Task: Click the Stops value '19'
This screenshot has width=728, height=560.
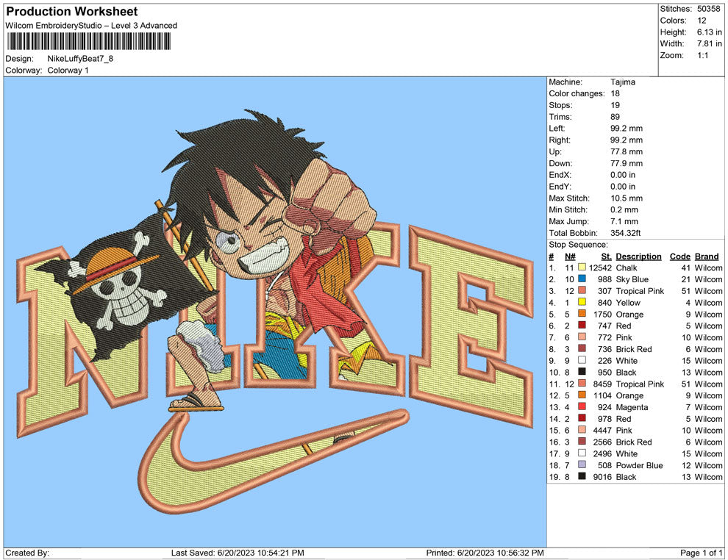Action: (x=615, y=105)
